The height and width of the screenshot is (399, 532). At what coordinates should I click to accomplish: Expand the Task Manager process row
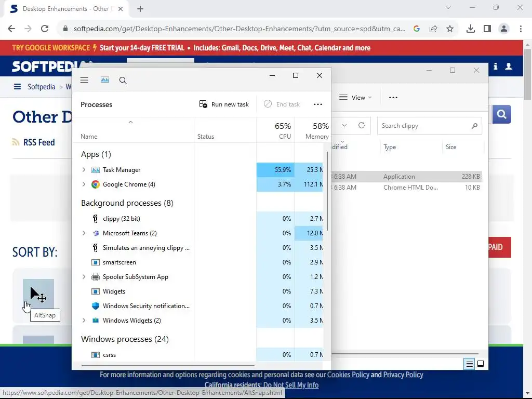tap(84, 170)
